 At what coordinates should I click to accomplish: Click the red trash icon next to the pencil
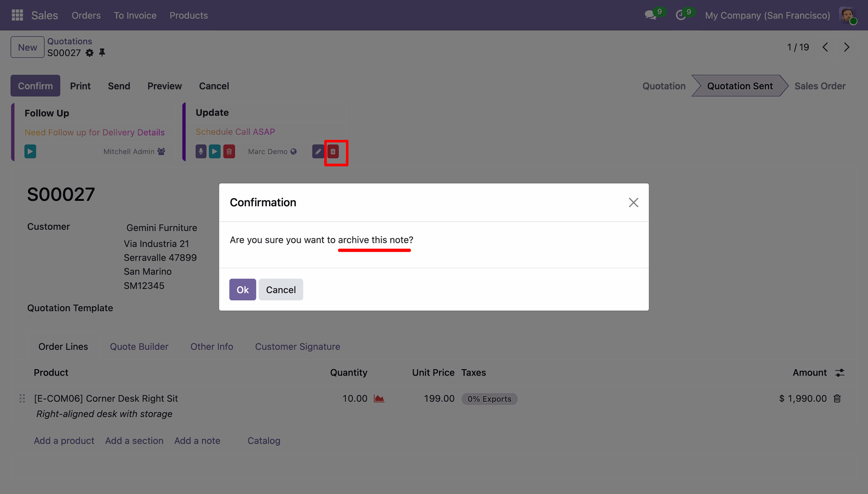[333, 152]
